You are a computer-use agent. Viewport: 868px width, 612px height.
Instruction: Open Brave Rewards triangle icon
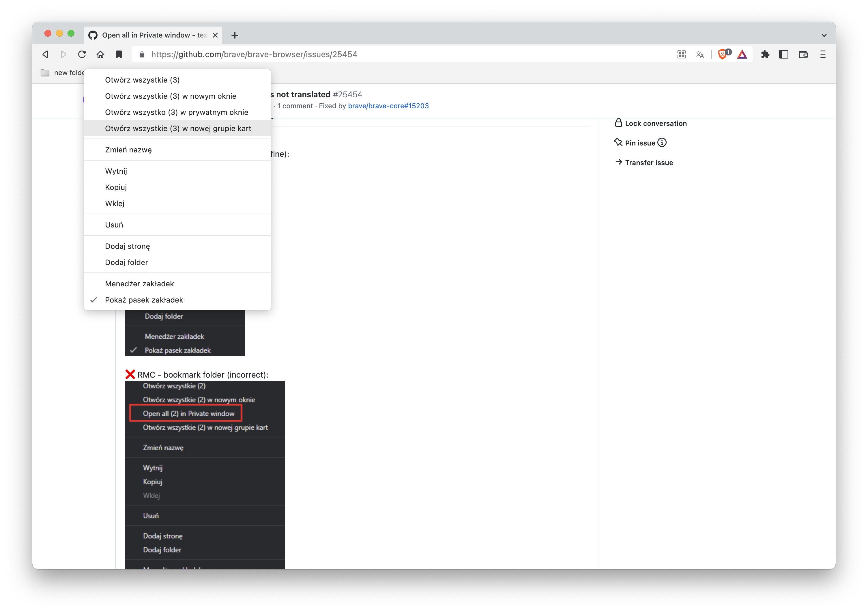pos(742,54)
